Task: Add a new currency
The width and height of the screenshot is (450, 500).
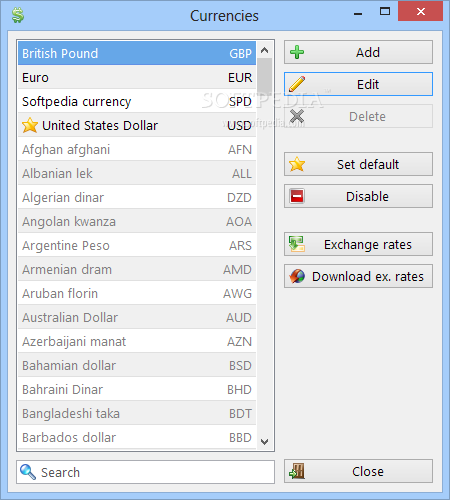Action: (x=358, y=52)
